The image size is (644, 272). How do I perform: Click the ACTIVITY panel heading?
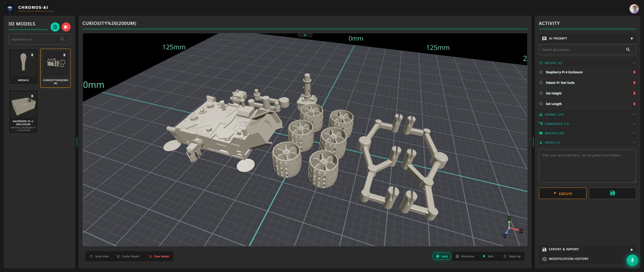coord(549,23)
